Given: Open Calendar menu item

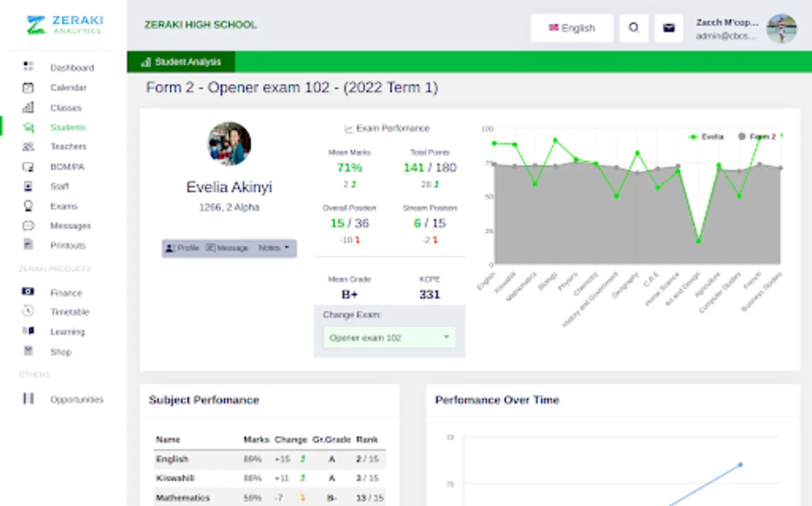Looking at the screenshot, I should pos(69,88).
